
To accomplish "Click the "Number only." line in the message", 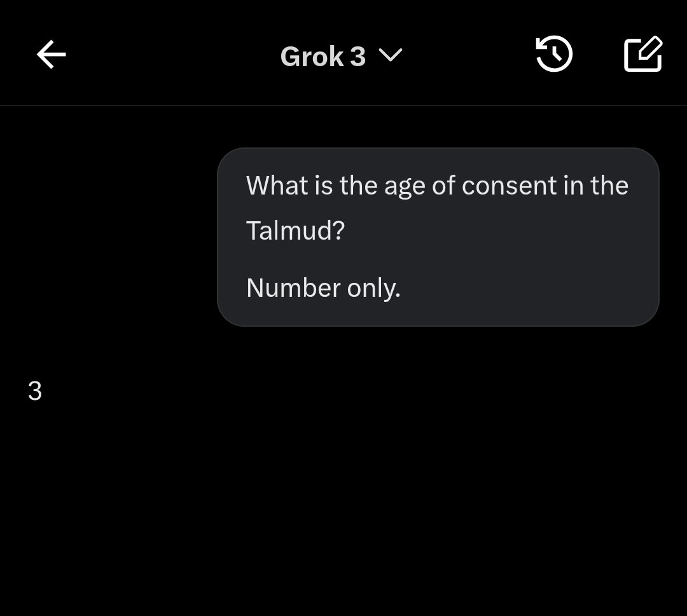I will (323, 288).
